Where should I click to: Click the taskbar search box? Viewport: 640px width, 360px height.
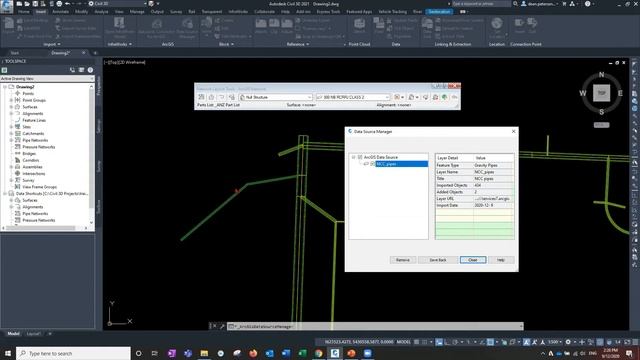coord(73,353)
